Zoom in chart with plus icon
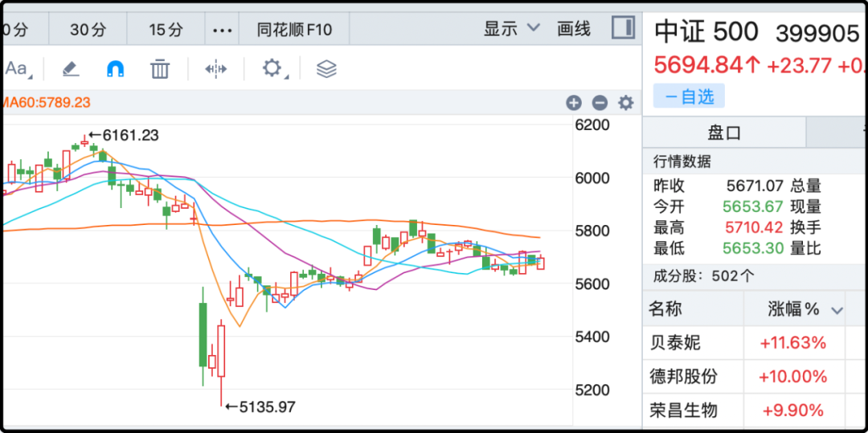This screenshot has height=433, width=868. coord(573,103)
